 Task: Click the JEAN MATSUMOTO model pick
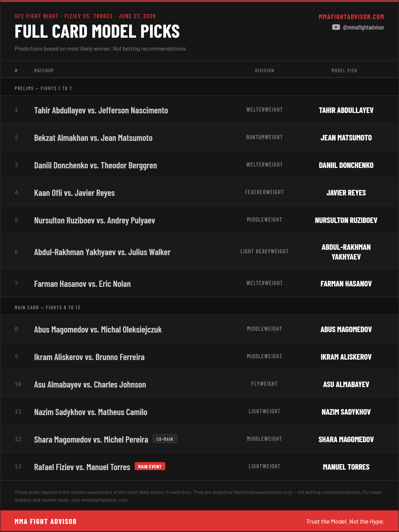click(x=346, y=138)
